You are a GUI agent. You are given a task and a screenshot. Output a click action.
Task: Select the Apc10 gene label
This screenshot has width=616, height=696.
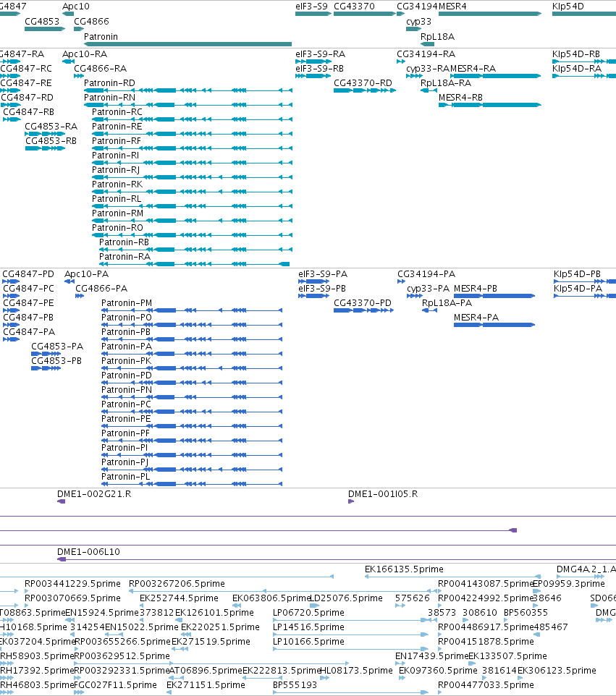75,7
